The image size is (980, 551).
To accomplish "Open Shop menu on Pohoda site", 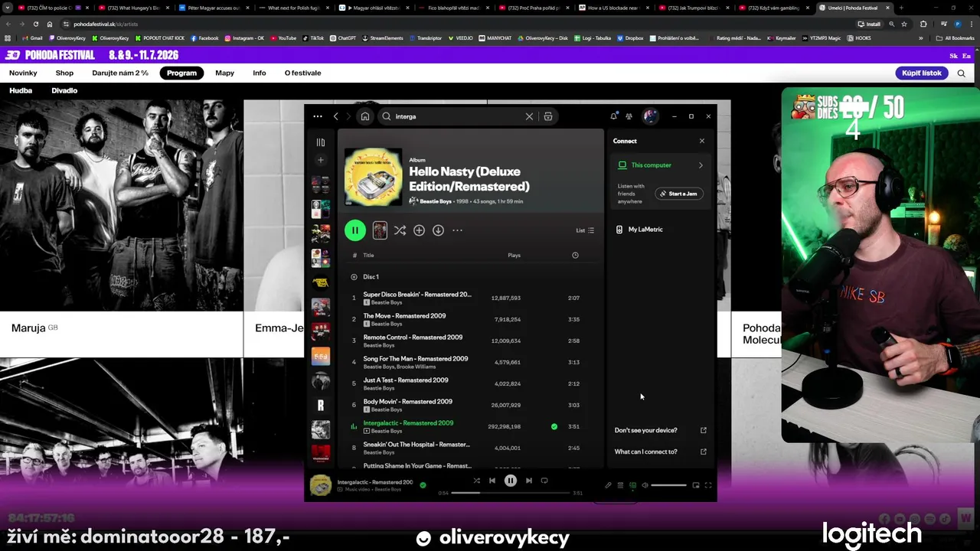I will (64, 73).
